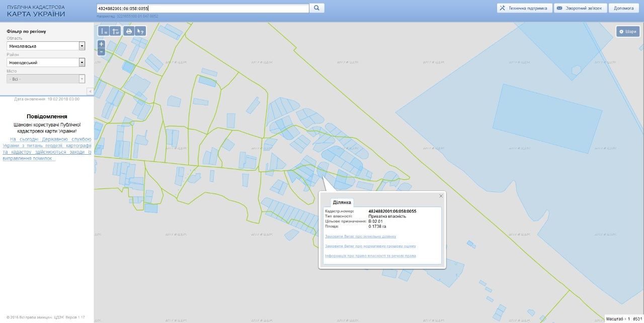Open Технічна підтримка
Viewport: 644px width, 323px height.
[524, 8]
